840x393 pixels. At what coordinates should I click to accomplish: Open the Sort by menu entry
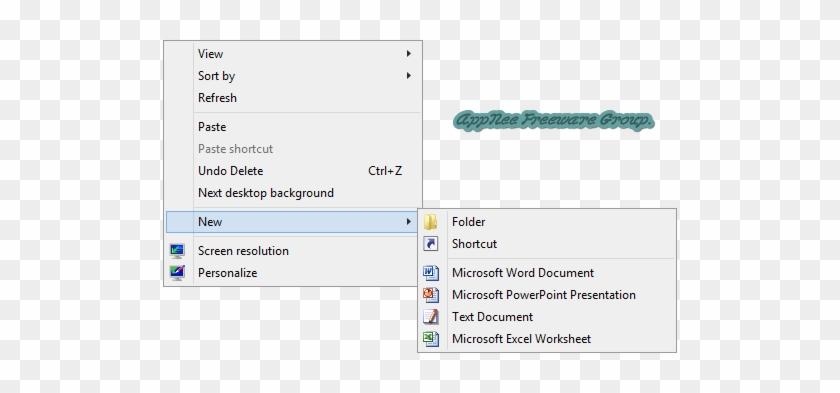click(293, 75)
